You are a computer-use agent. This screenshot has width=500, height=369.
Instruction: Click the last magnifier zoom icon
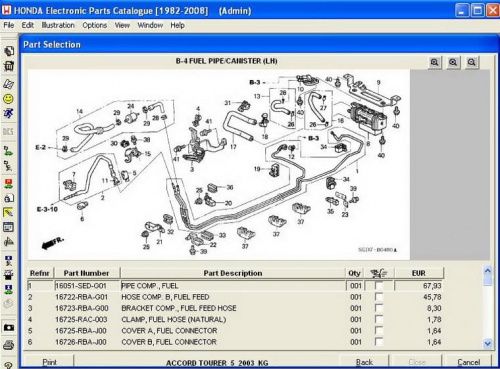point(471,62)
